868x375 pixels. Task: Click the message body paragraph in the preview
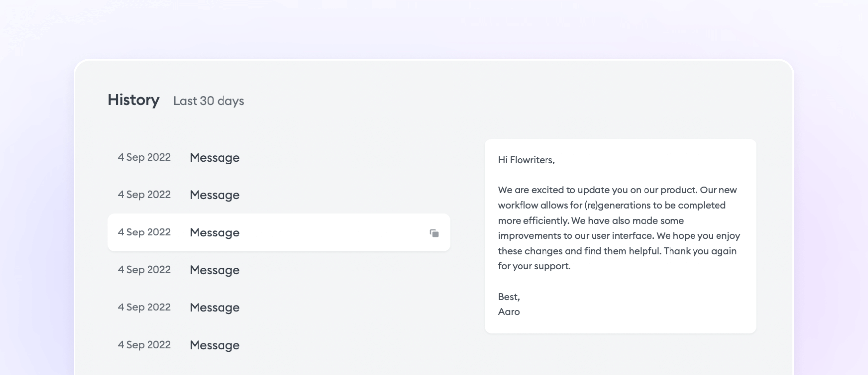[x=619, y=228]
